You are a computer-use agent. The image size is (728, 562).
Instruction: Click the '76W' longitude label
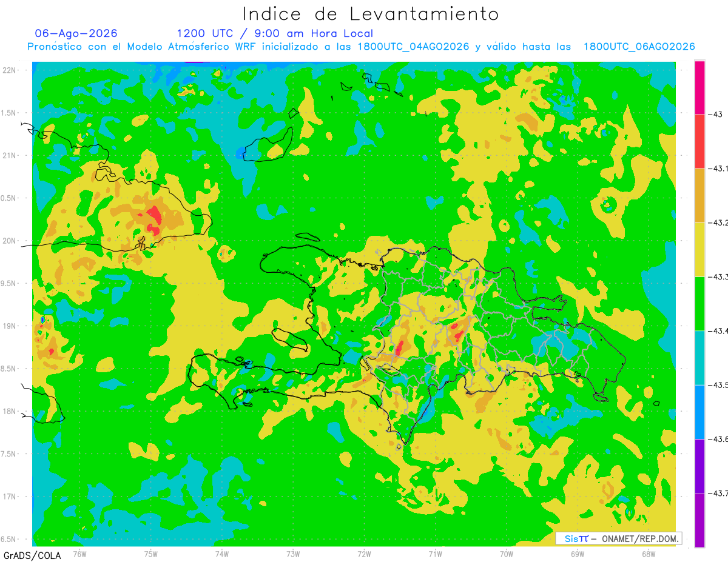point(80,554)
